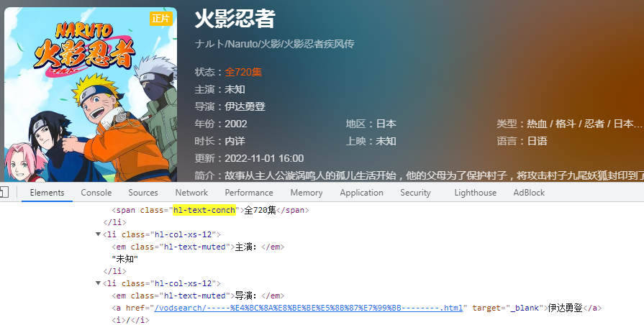Viewport: 644px width, 325px height.
Task: Open the vodsearch href link in DOM
Action: [x=309, y=308]
